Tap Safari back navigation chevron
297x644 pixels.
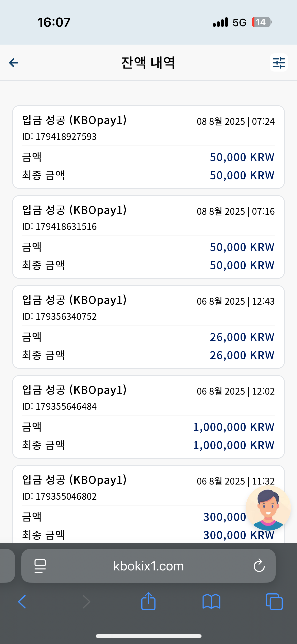point(22,602)
